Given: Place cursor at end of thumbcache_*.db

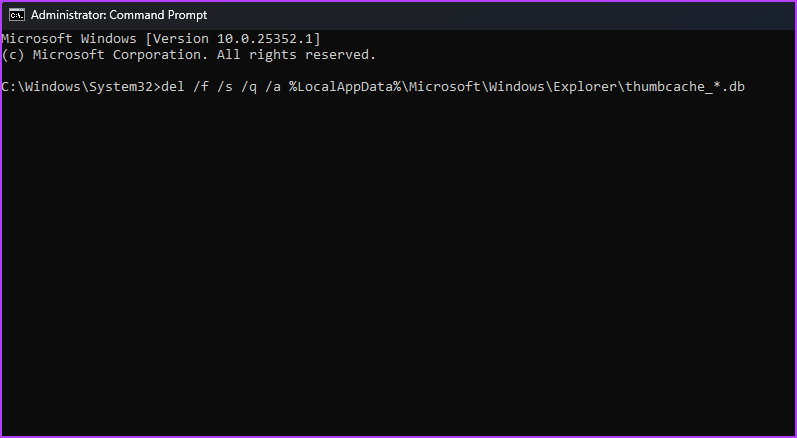Looking at the screenshot, I should pos(745,87).
